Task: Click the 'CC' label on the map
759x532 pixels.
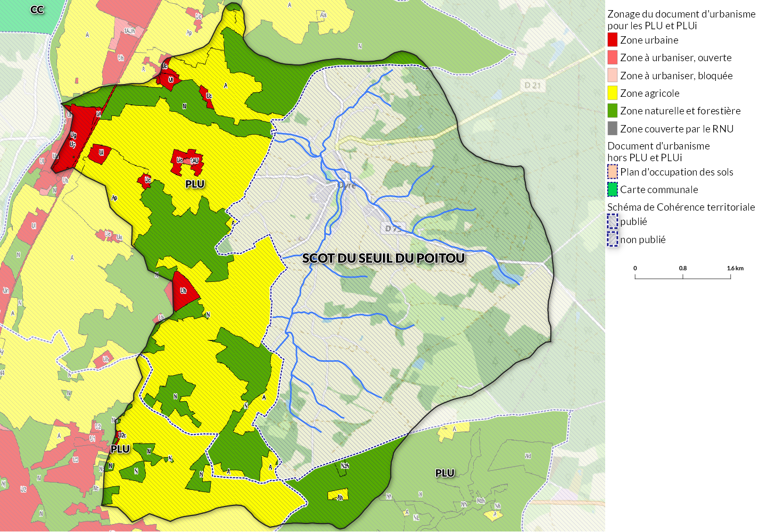Action: (37, 10)
